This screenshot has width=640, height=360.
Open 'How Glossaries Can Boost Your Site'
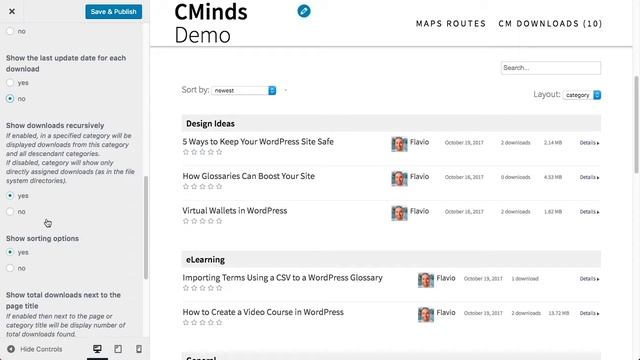click(249, 176)
